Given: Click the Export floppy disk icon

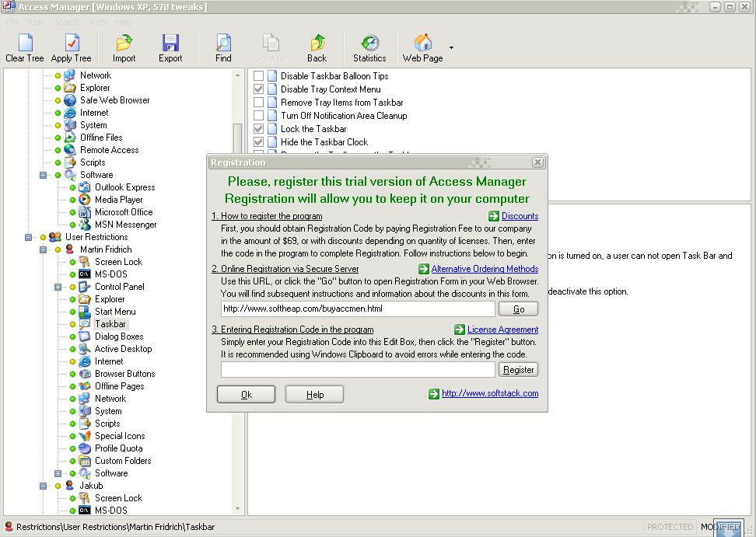Looking at the screenshot, I should point(170,43).
